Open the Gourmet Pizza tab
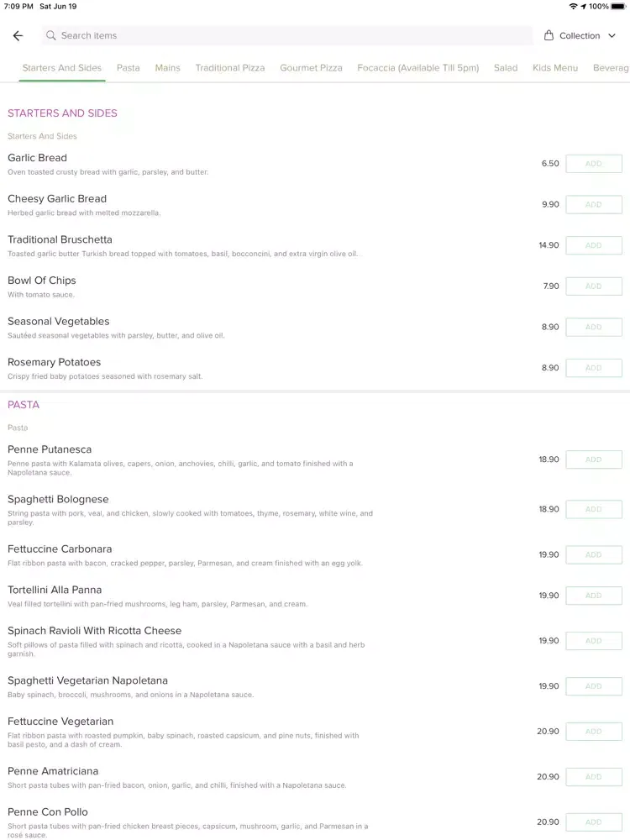The height and width of the screenshot is (840, 630). pyautogui.click(x=311, y=68)
